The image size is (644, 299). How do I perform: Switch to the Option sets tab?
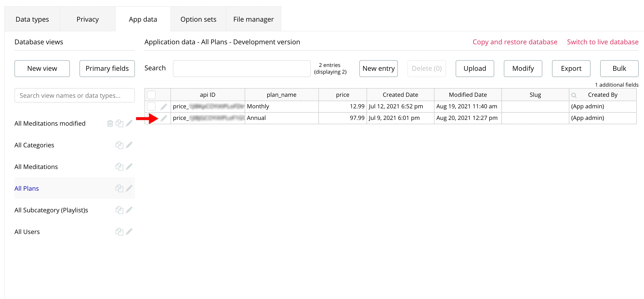click(198, 19)
